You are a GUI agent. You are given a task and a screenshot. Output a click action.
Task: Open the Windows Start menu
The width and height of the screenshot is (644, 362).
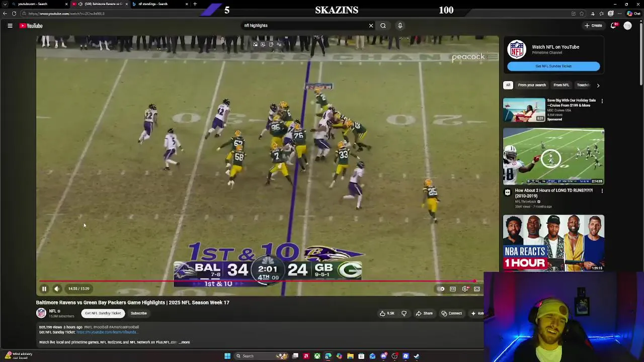tap(227, 356)
